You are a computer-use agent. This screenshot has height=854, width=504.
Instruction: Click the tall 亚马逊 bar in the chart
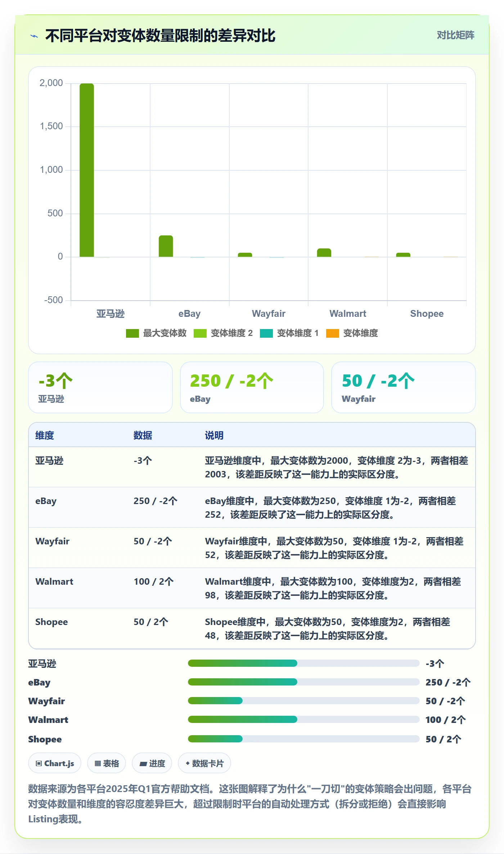pyautogui.click(x=87, y=170)
